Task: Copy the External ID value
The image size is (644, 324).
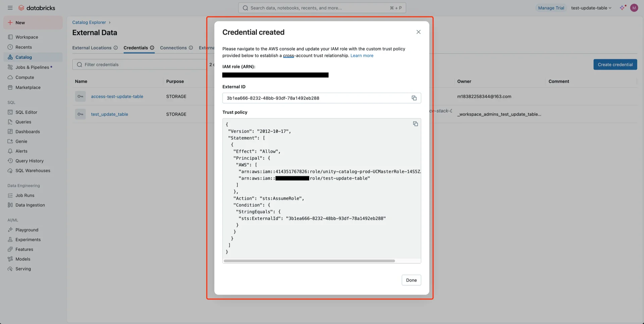Action: pyautogui.click(x=414, y=98)
